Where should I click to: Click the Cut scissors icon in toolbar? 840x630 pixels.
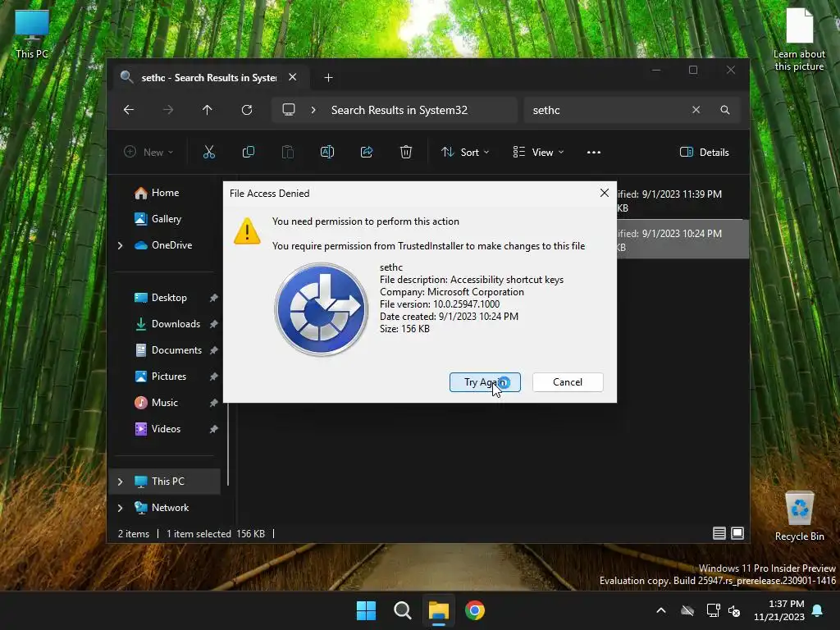(209, 152)
